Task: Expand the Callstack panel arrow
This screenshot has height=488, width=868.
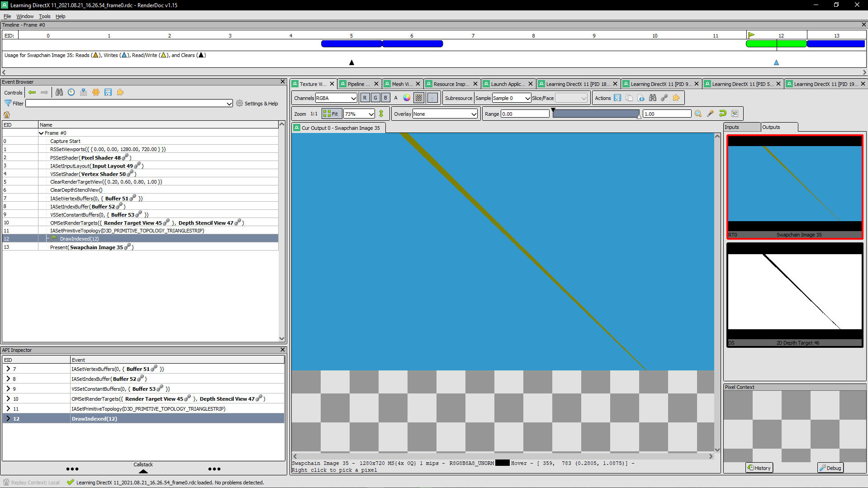Action: [x=143, y=471]
